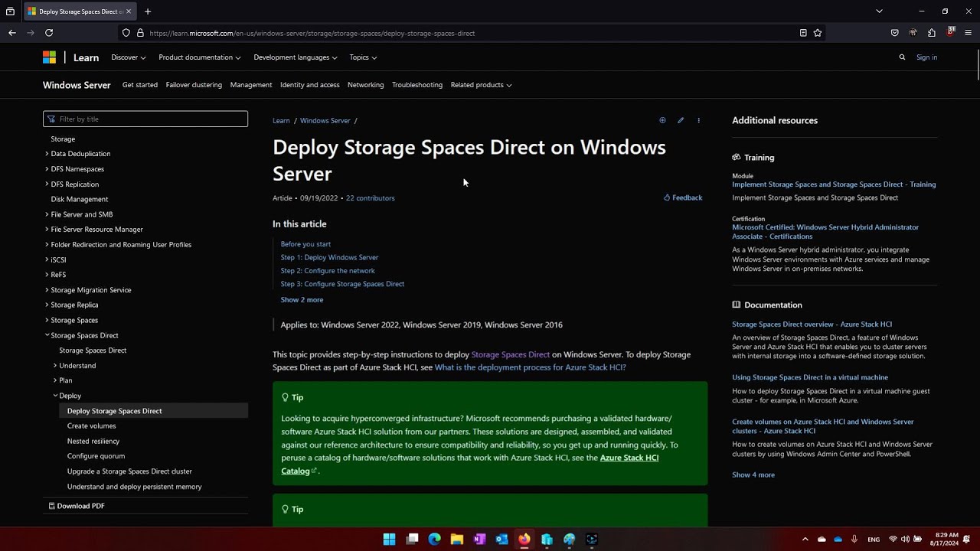Expand the Topics dropdown
Screen dimensions: 980x551
[x=363, y=57]
